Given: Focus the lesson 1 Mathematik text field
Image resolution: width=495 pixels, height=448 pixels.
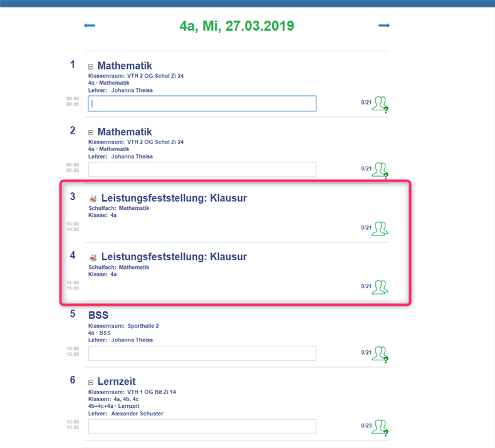Looking at the screenshot, I should click(x=202, y=103).
